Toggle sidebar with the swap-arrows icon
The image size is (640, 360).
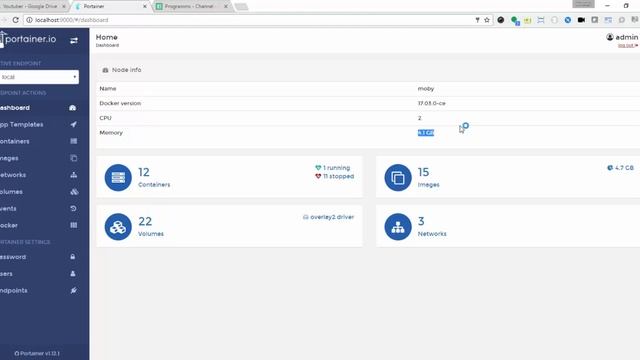pos(74,40)
